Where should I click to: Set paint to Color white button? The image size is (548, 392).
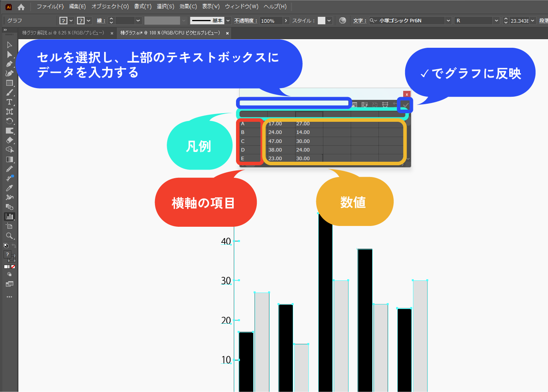pyautogui.click(x=6, y=267)
